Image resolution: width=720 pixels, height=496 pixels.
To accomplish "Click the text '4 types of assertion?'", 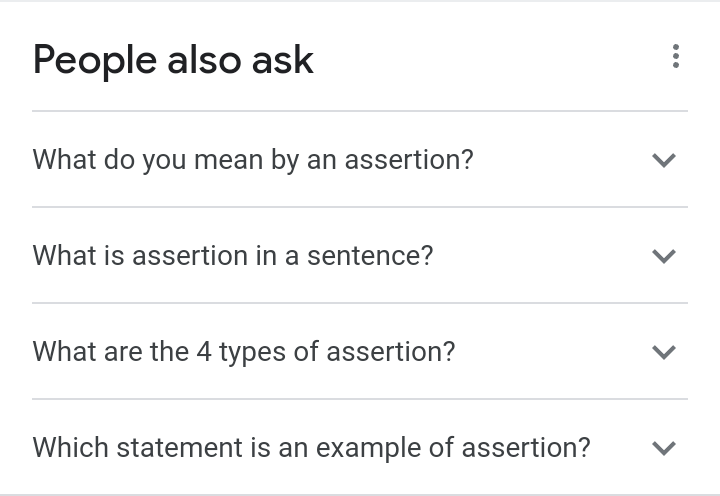I will [326, 352].
